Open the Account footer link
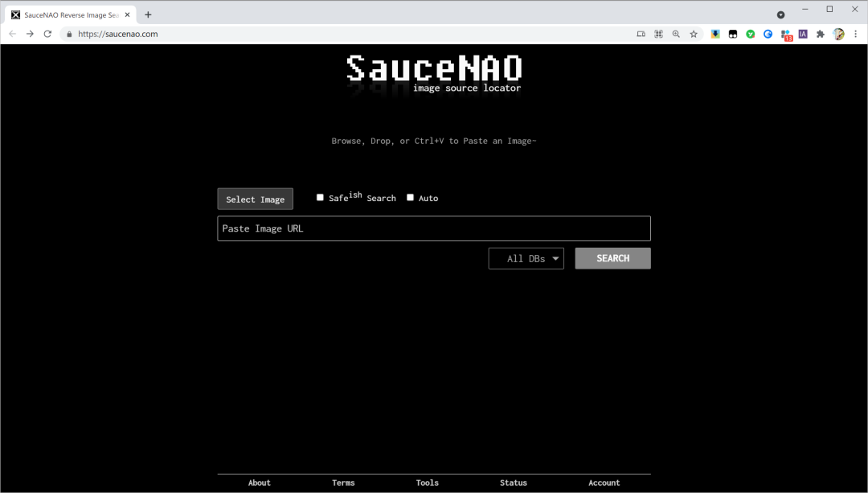Screen dimensions: 868x493 point(604,483)
